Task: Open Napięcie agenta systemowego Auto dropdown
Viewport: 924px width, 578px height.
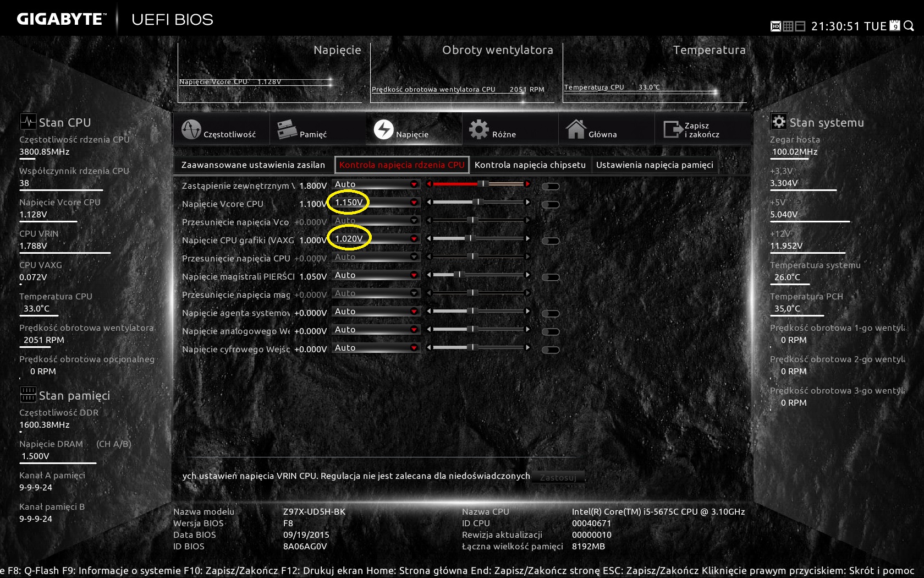Action: tap(376, 312)
